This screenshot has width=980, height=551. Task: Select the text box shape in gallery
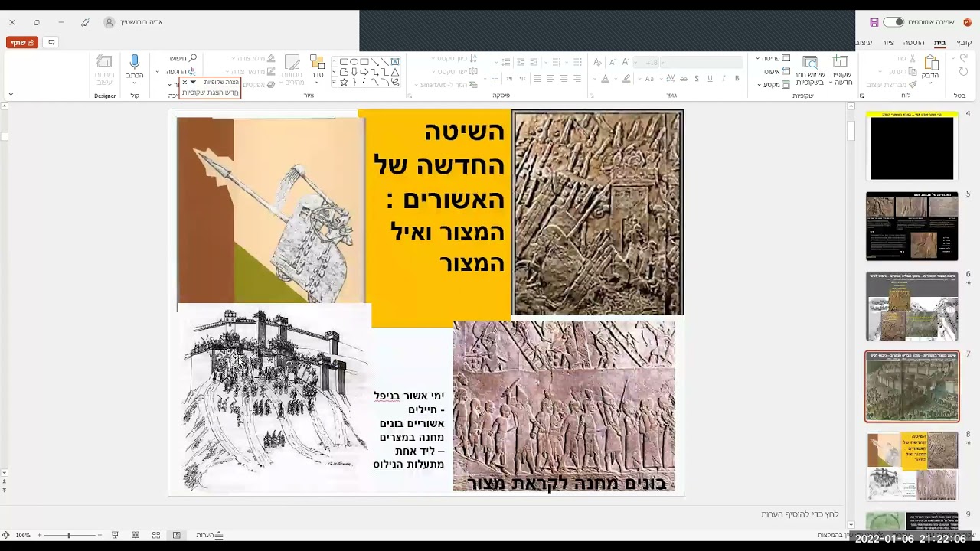pyautogui.click(x=395, y=61)
